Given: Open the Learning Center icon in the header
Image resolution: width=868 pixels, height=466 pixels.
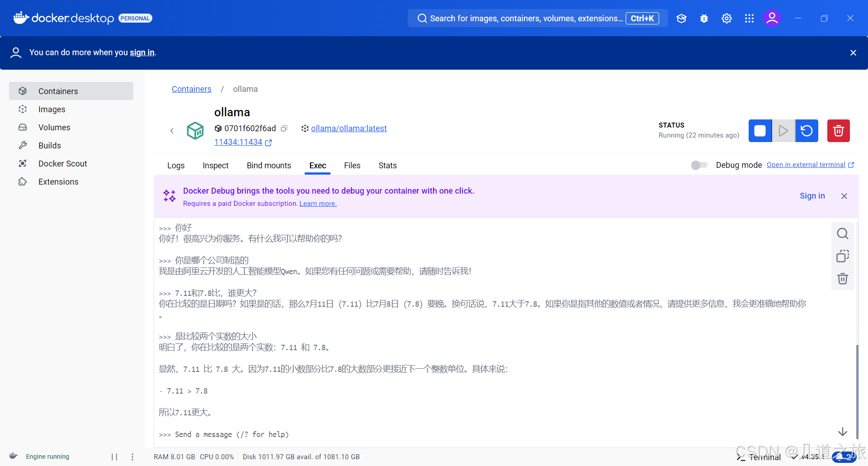Looking at the screenshot, I should [681, 18].
